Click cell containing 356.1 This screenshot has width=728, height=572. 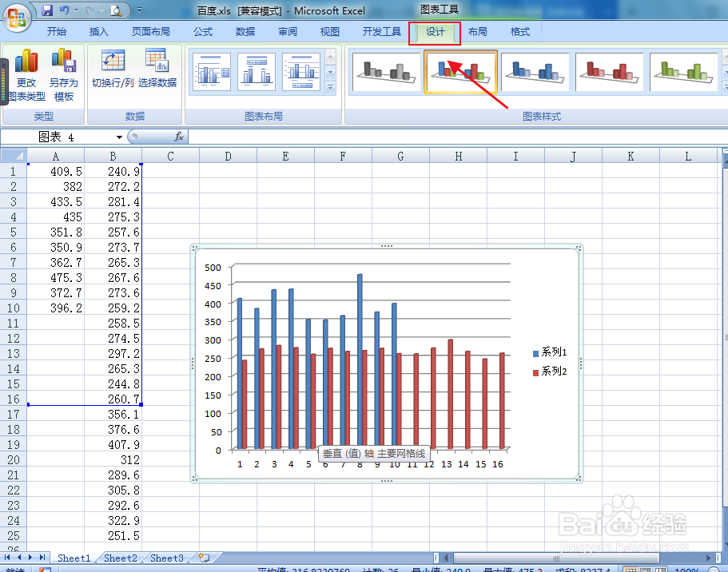(113, 414)
